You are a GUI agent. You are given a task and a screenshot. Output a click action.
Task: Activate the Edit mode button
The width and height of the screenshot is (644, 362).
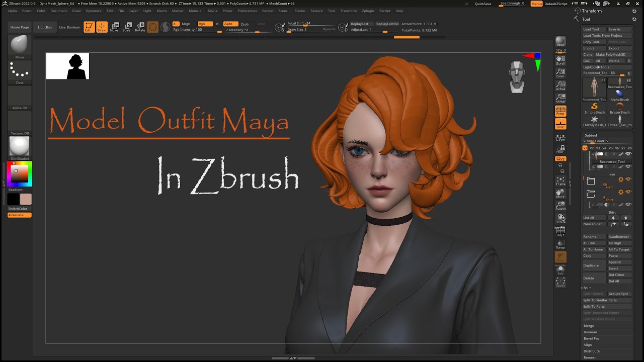pos(89,27)
